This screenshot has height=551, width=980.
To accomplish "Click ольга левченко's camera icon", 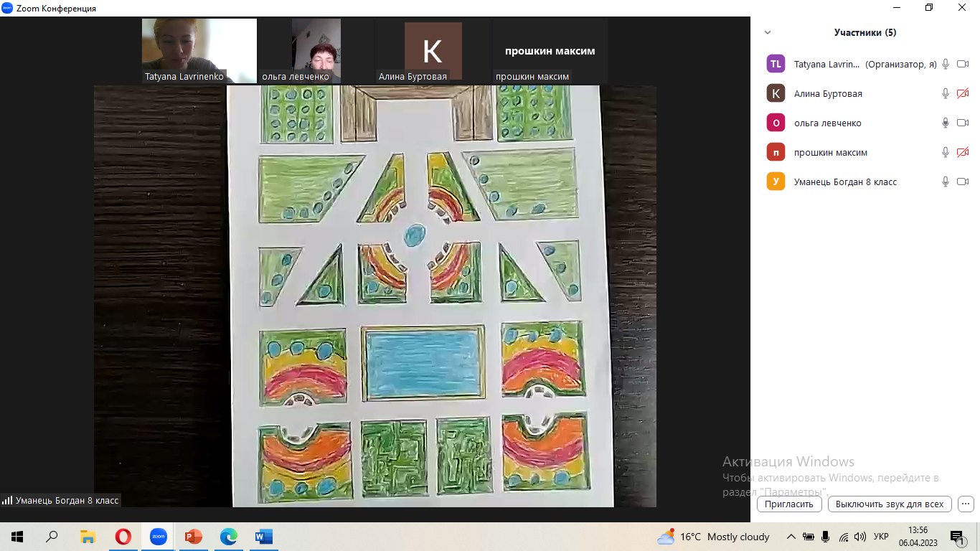I will 963,123.
